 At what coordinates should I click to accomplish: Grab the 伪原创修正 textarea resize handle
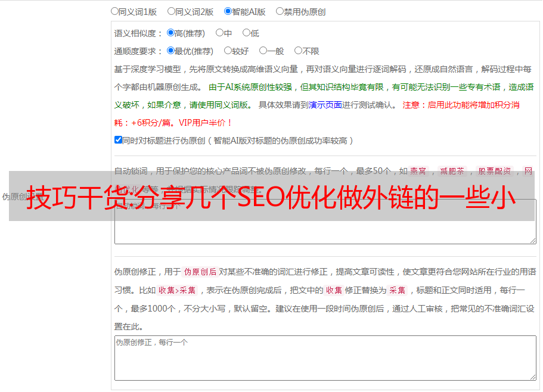[x=533, y=377]
